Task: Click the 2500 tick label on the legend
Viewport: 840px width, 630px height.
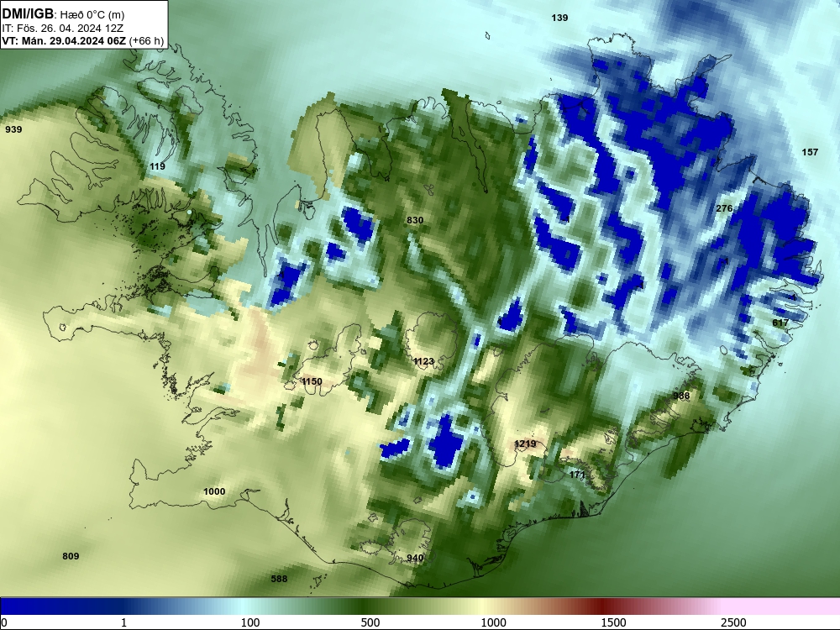Action: 733,622
